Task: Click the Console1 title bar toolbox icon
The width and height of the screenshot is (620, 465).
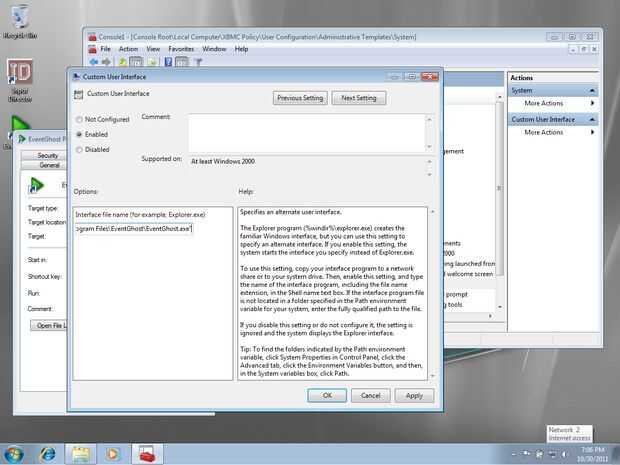Action: [92, 37]
